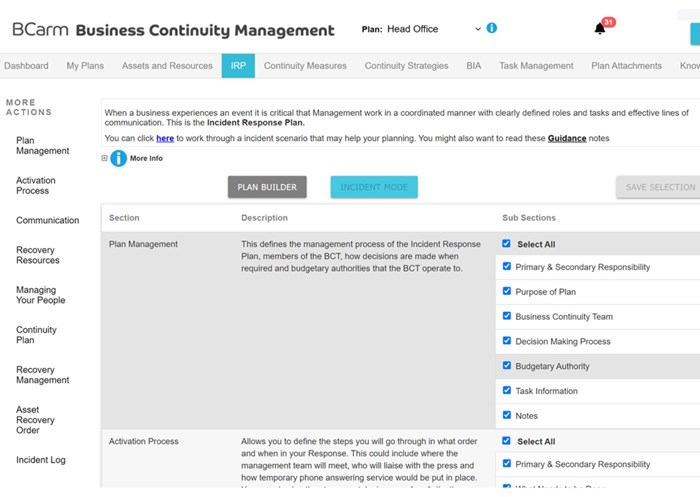Open Activation Process in the sidebar
The width and height of the screenshot is (700, 497).
click(x=36, y=185)
